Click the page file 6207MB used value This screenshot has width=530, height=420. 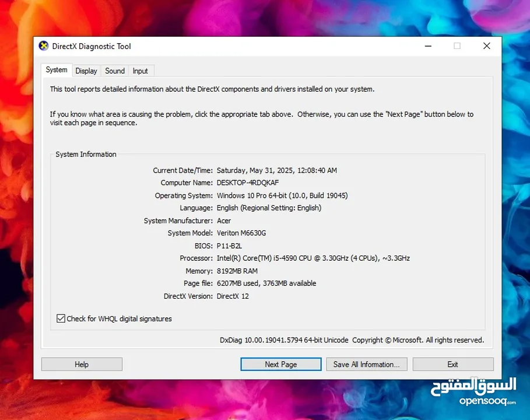266,283
